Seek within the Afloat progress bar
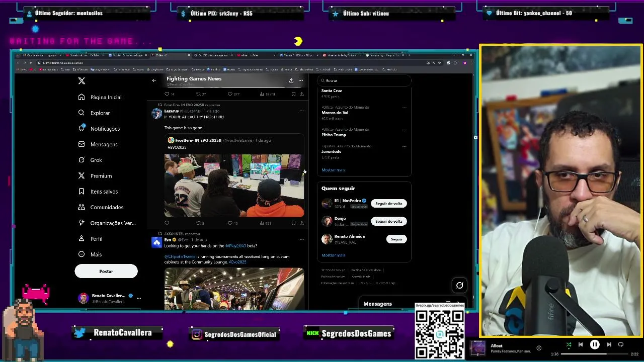Image resolution: width=644 pixels, height=362 pixels. click(x=595, y=354)
